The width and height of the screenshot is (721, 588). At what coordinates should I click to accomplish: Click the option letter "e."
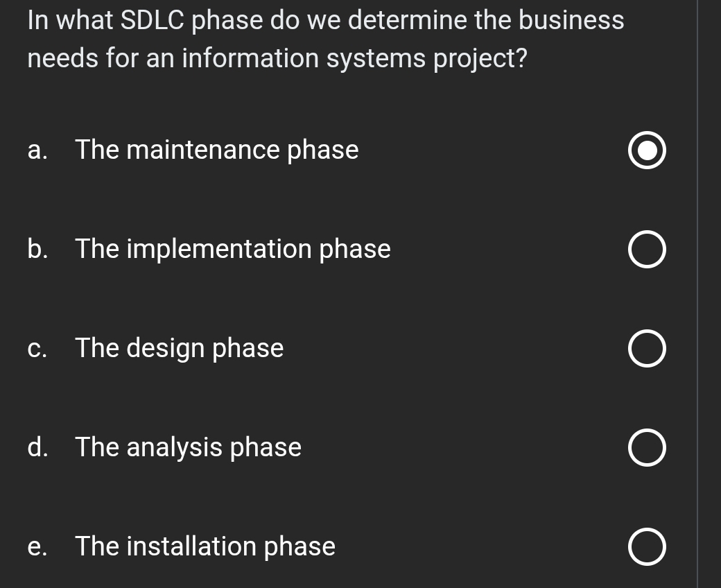(x=37, y=546)
